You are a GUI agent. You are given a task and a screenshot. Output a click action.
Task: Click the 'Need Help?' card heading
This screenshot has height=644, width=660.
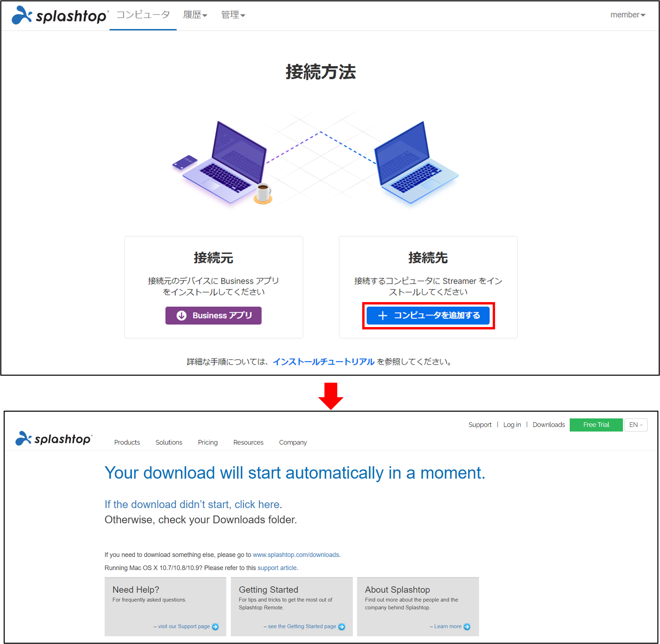tap(136, 589)
